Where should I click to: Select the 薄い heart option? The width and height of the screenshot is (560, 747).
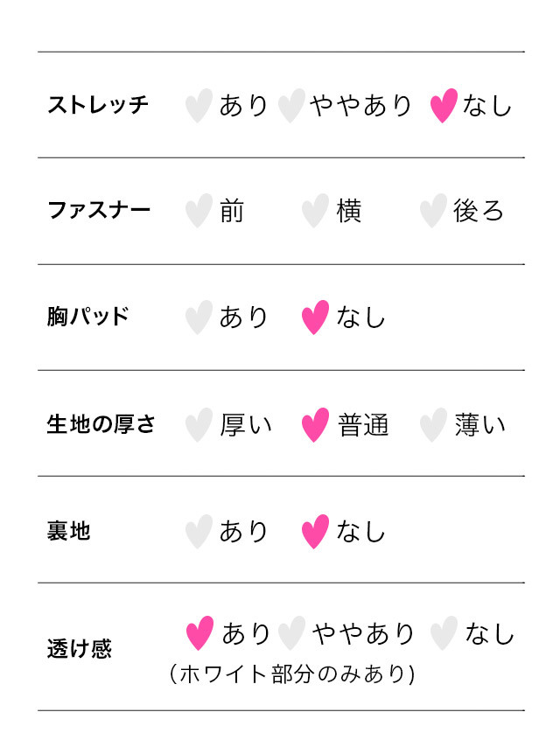[433, 425]
